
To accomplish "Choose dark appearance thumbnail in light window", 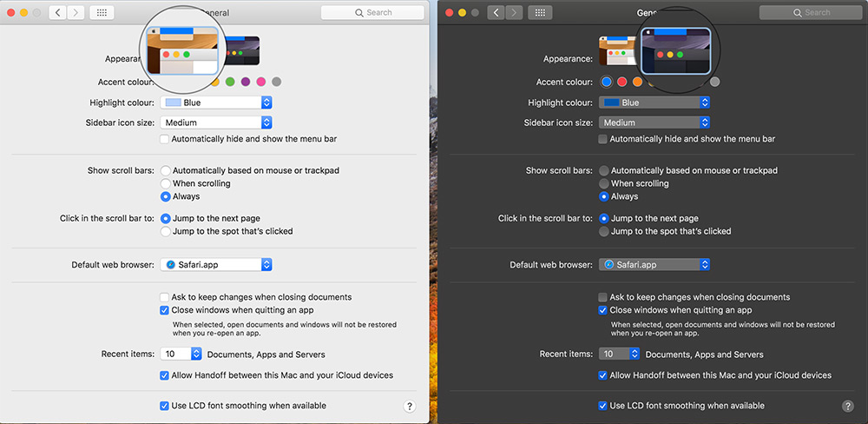I will tap(241, 51).
